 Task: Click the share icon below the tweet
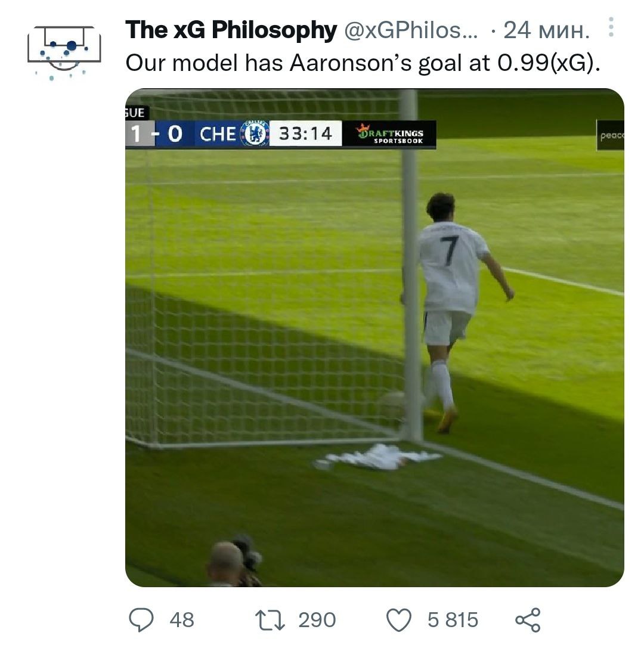click(x=527, y=620)
